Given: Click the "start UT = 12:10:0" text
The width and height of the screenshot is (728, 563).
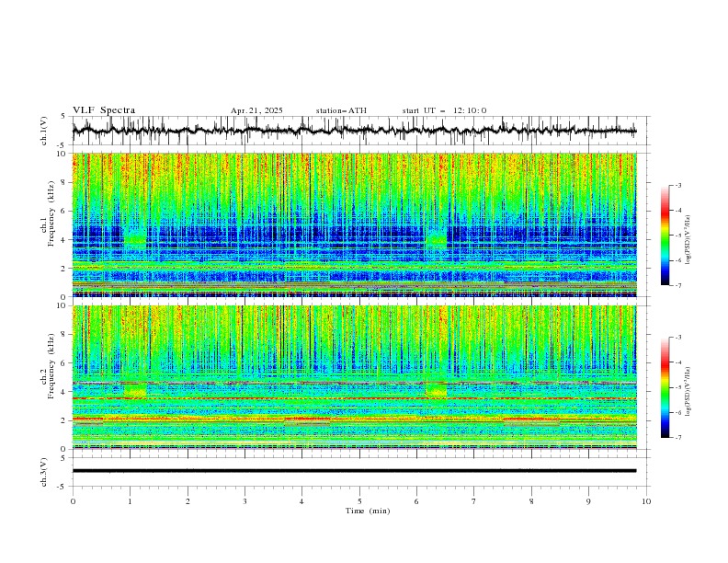Looking at the screenshot, I should point(444,110).
